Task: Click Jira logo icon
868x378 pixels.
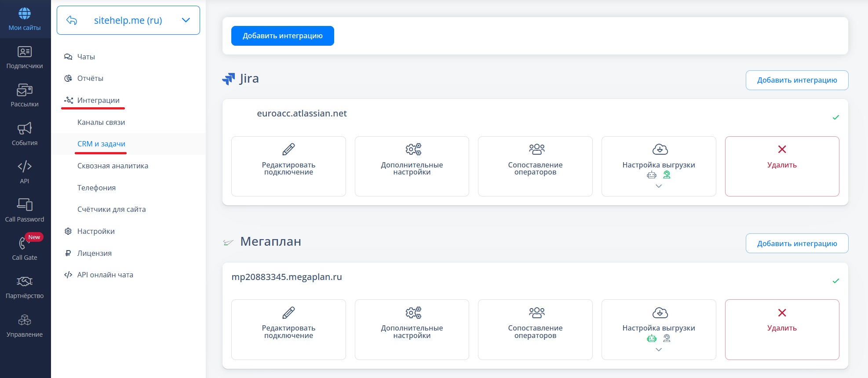Action: point(229,79)
